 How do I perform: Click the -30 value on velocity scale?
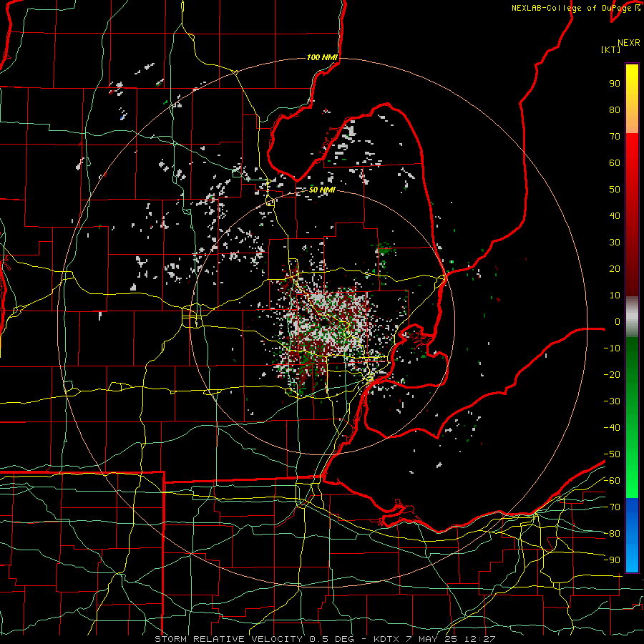[x=612, y=401]
